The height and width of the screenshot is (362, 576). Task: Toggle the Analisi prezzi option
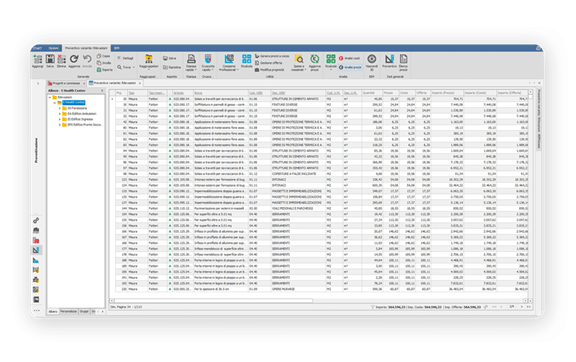[350, 67]
